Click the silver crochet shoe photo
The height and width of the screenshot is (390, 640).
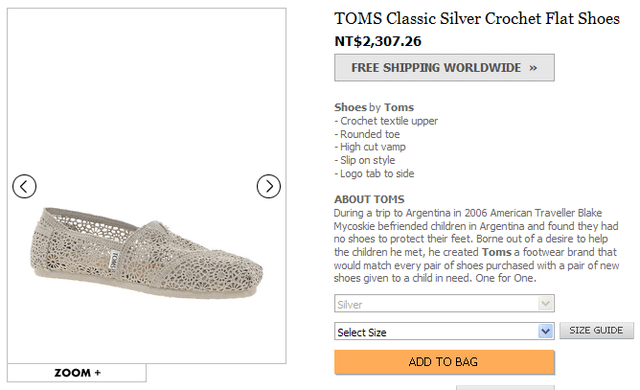pyautogui.click(x=147, y=253)
